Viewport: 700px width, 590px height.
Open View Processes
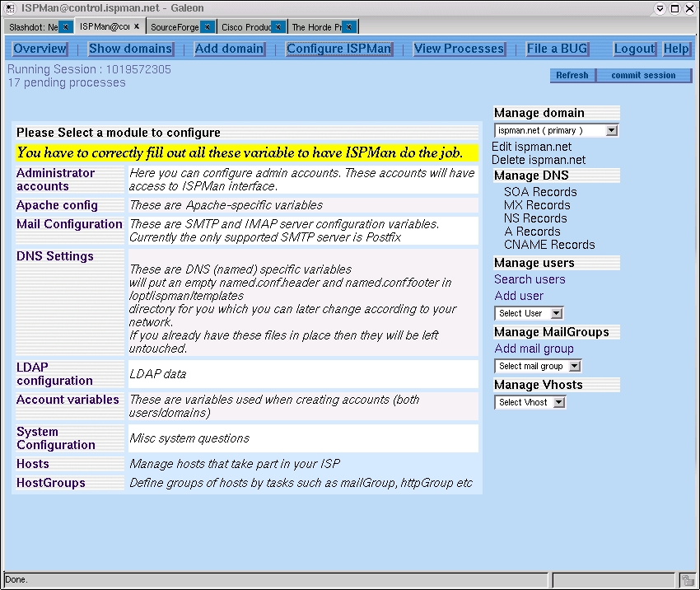coord(459,49)
